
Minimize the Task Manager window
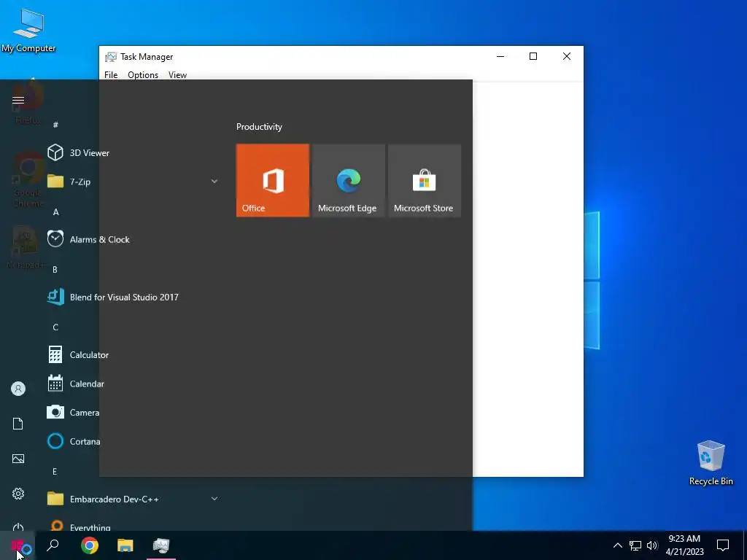pos(500,56)
